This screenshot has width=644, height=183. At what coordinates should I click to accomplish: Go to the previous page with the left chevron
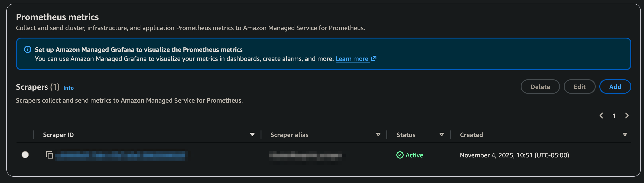pyautogui.click(x=602, y=116)
